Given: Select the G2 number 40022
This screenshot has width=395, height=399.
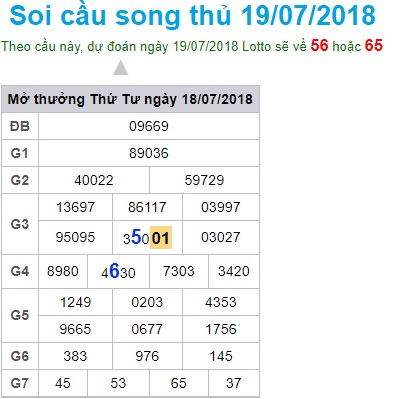Looking at the screenshot, I should tap(94, 180).
